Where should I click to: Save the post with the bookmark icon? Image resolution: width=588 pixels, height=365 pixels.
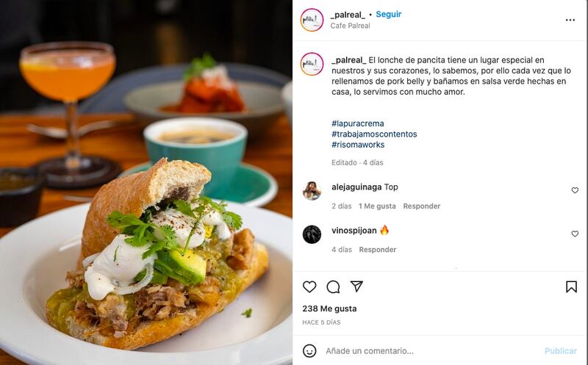coord(571,286)
